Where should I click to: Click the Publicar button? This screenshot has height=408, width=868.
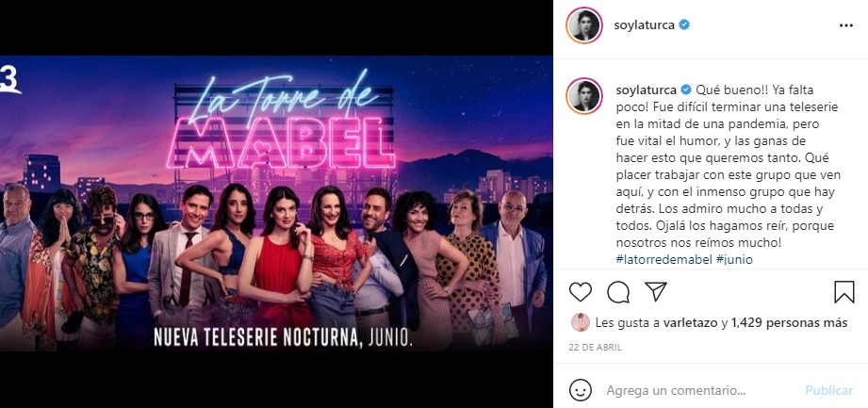coord(828,390)
